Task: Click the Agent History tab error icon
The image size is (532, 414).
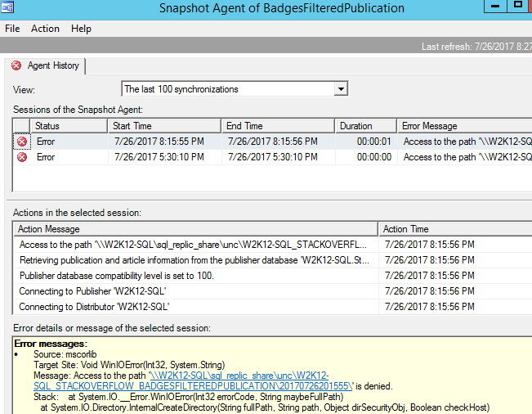Action: pos(16,65)
